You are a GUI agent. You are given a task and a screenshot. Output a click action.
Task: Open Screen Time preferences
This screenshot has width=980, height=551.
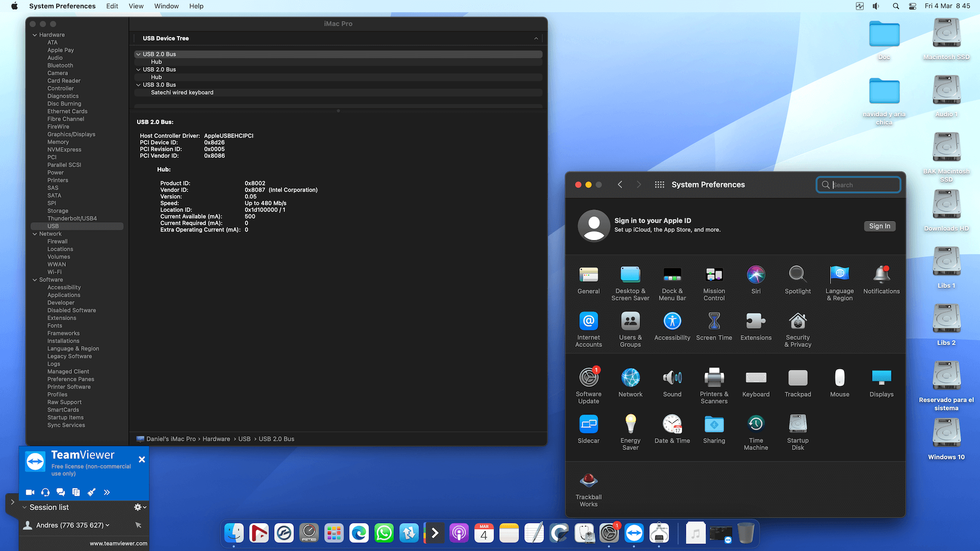pos(714,326)
